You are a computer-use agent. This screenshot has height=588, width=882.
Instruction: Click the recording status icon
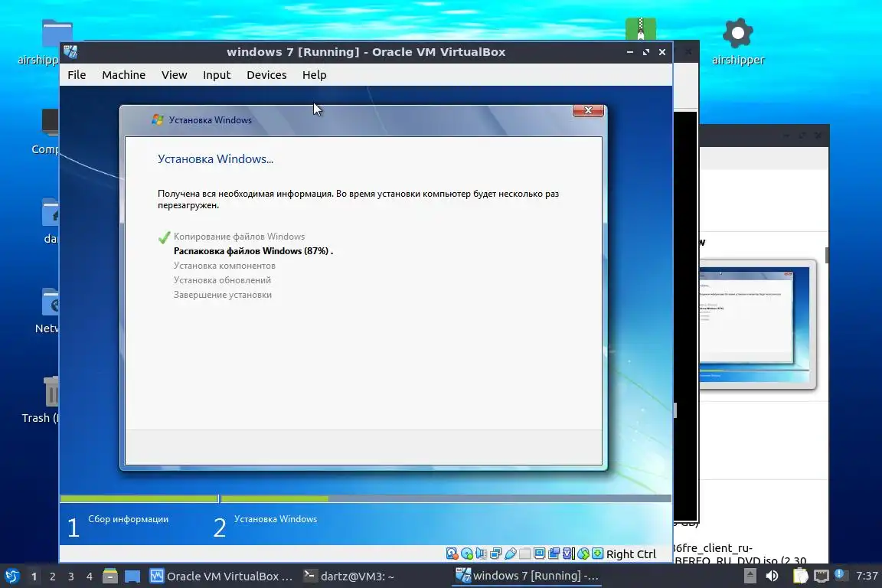click(x=554, y=554)
